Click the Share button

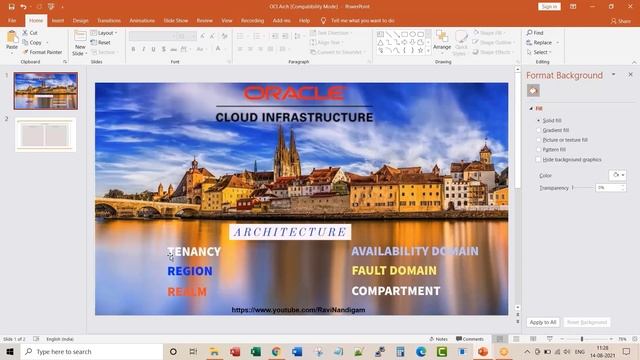pyautogui.click(x=621, y=21)
